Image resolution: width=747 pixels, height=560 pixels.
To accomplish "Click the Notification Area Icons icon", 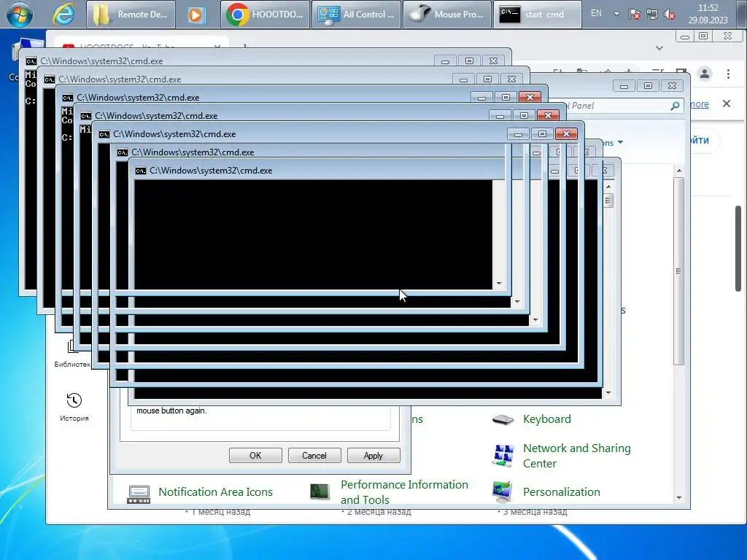I will pyautogui.click(x=139, y=494).
